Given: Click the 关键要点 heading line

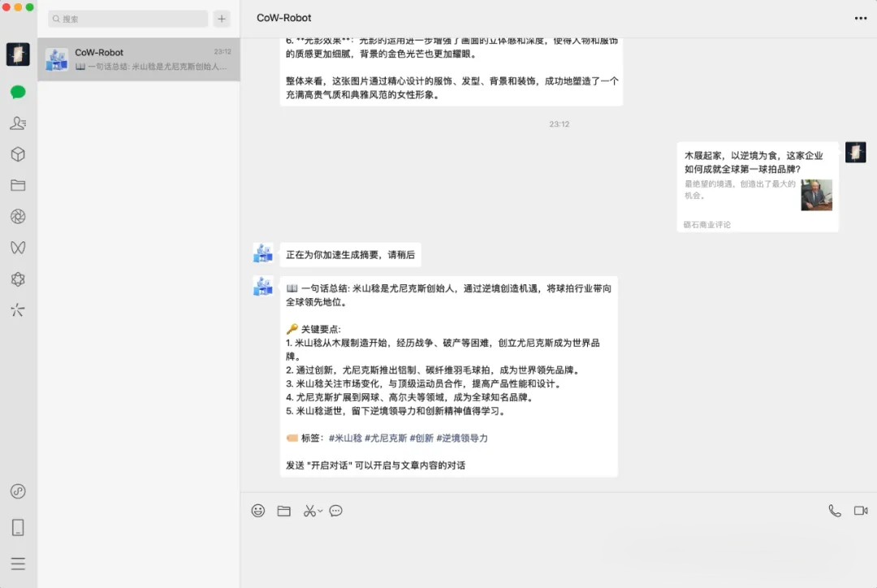Looking at the screenshot, I should [x=313, y=329].
